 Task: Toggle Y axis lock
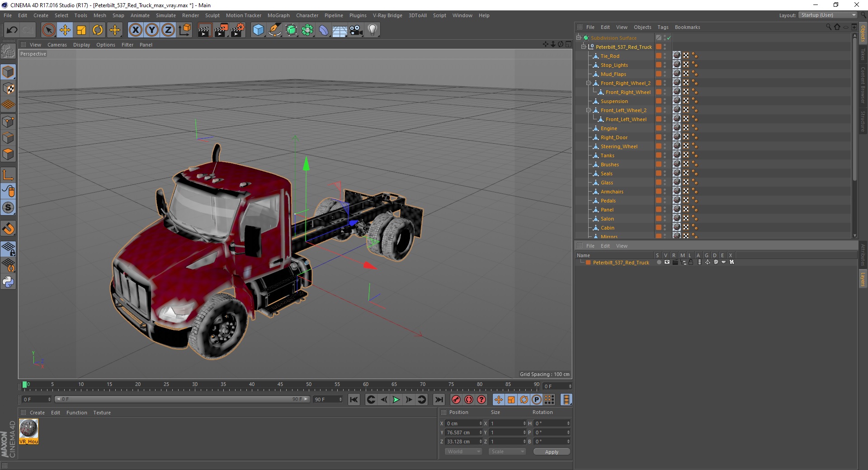point(152,30)
